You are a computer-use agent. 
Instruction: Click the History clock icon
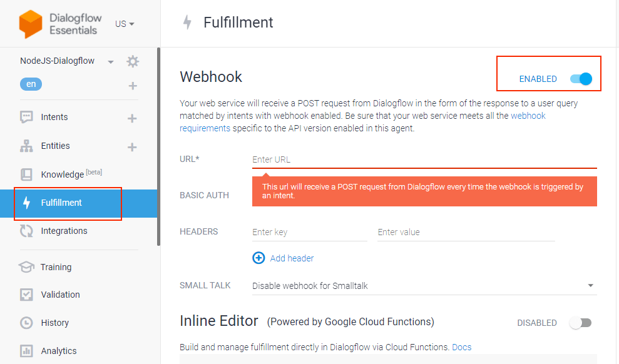coord(26,323)
